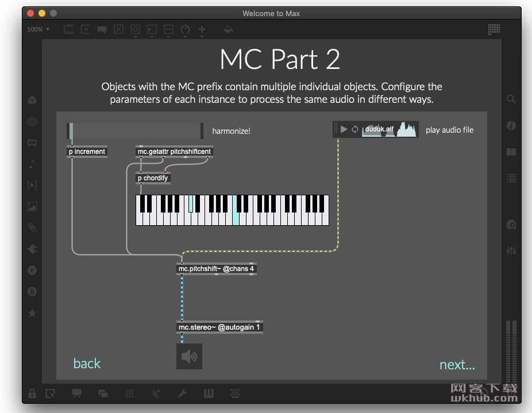Open the music note browser in left sidebar
This screenshot has width=532, height=413.
pyautogui.click(x=32, y=164)
